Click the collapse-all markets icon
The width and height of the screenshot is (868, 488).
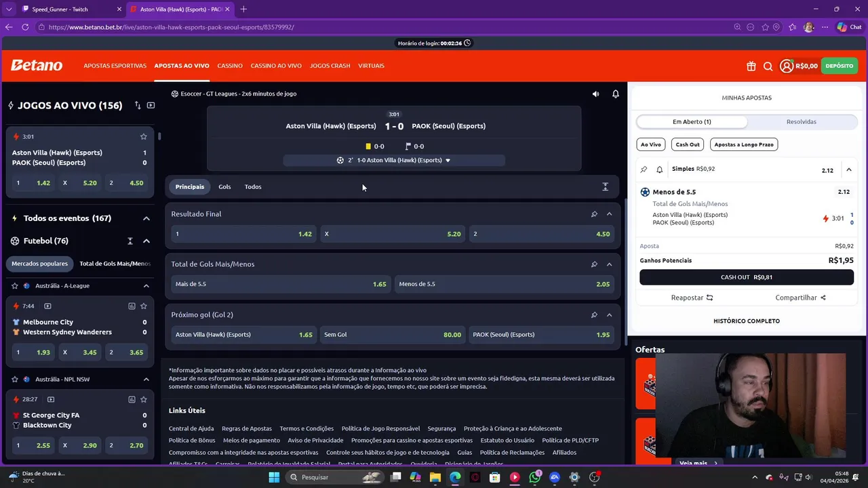point(606,187)
